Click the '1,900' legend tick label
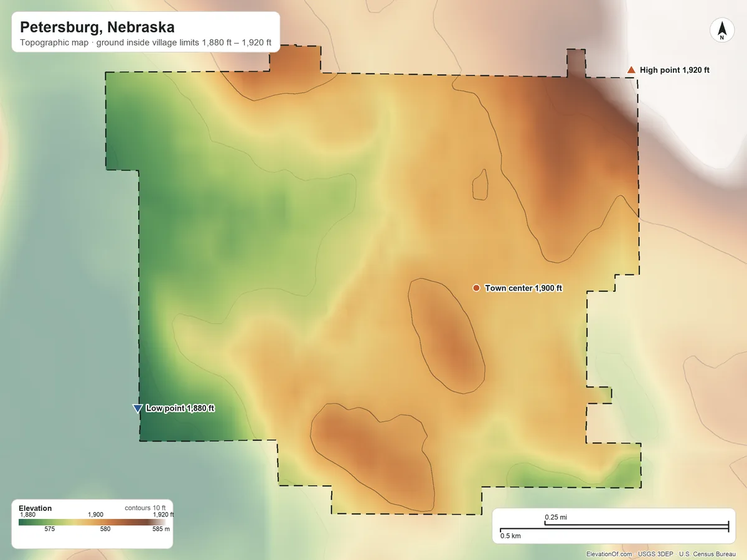The width and height of the screenshot is (747, 560). [95, 515]
